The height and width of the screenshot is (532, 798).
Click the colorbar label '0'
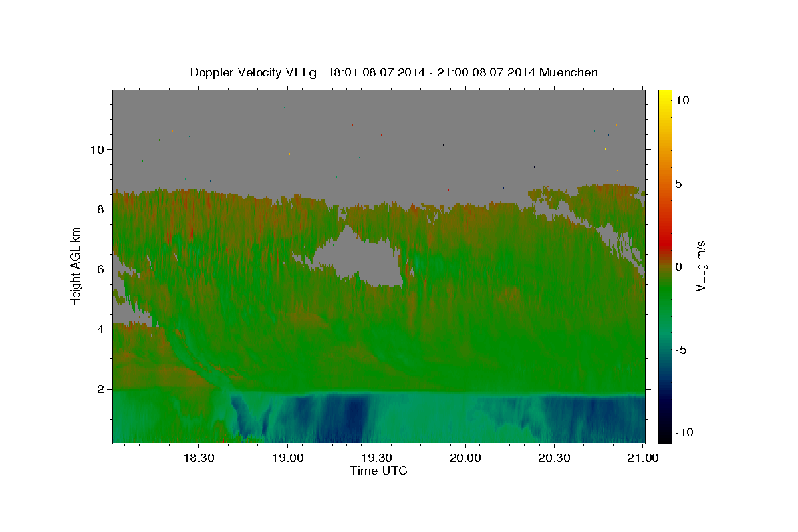pos(679,266)
